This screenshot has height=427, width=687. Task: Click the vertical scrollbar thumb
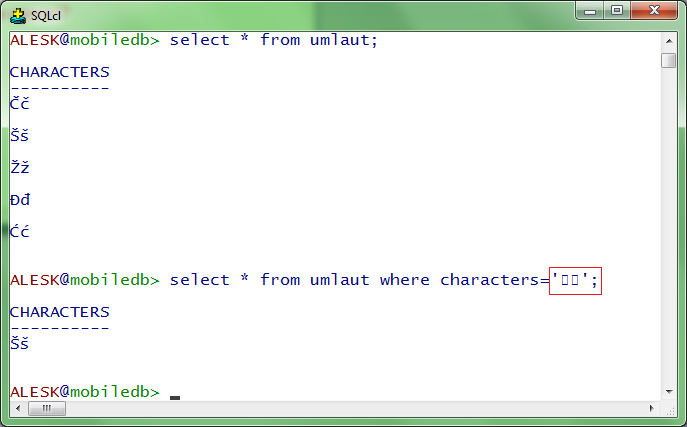click(x=669, y=60)
